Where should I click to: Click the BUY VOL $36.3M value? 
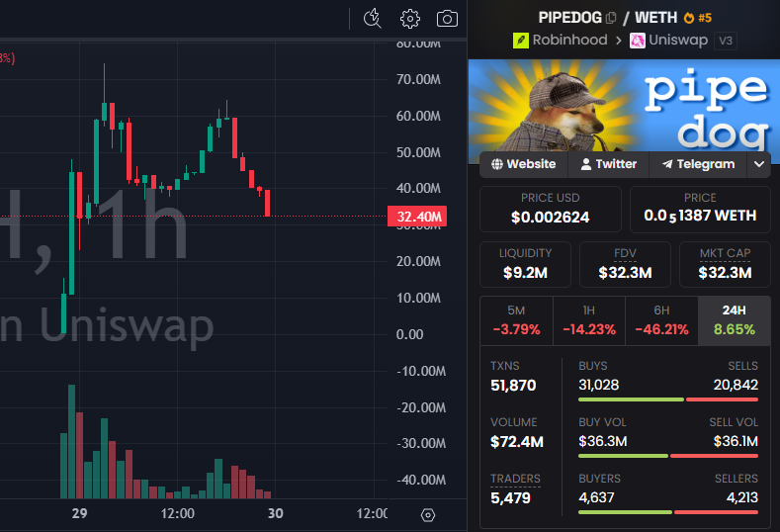tap(603, 441)
